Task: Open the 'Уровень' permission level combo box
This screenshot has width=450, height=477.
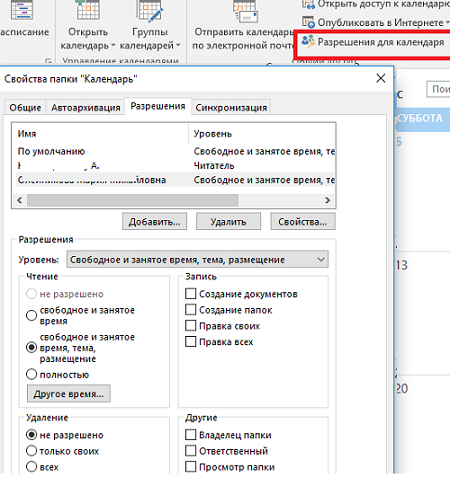Action: click(x=197, y=260)
